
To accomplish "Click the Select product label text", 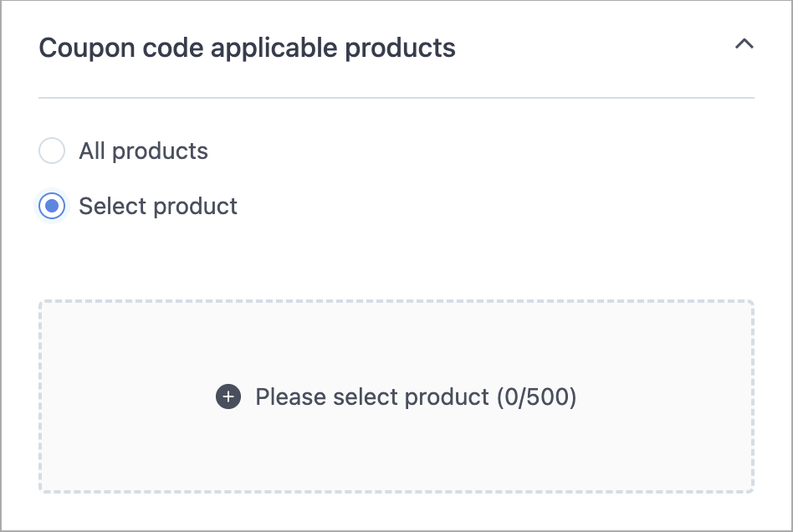I will tap(158, 207).
